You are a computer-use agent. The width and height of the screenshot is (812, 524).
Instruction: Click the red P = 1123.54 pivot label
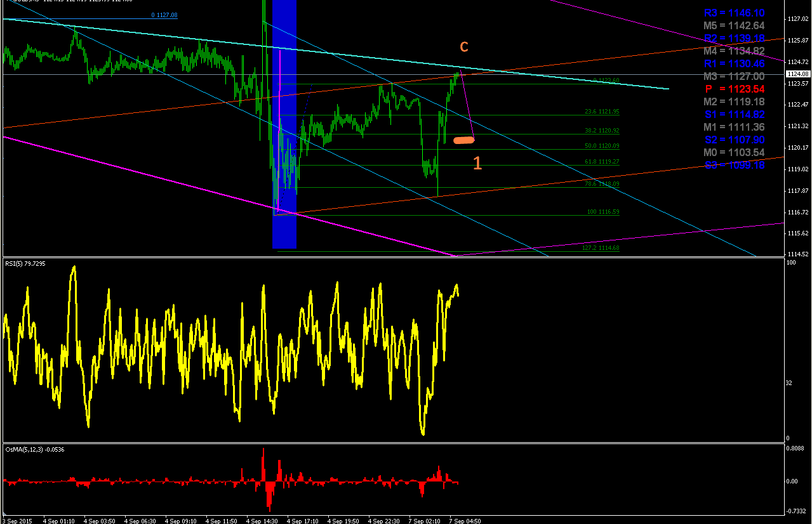click(x=734, y=89)
